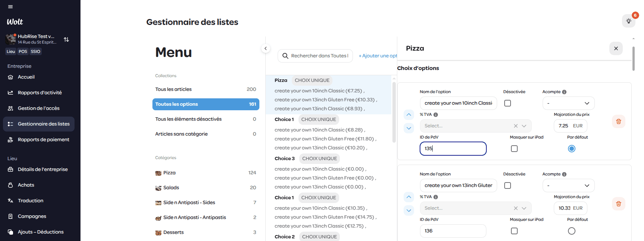
Task: Click Ajouter une option link
Action: click(x=378, y=56)
